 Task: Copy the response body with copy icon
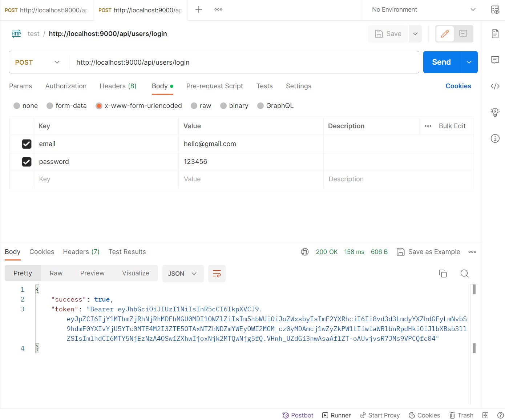443,274
